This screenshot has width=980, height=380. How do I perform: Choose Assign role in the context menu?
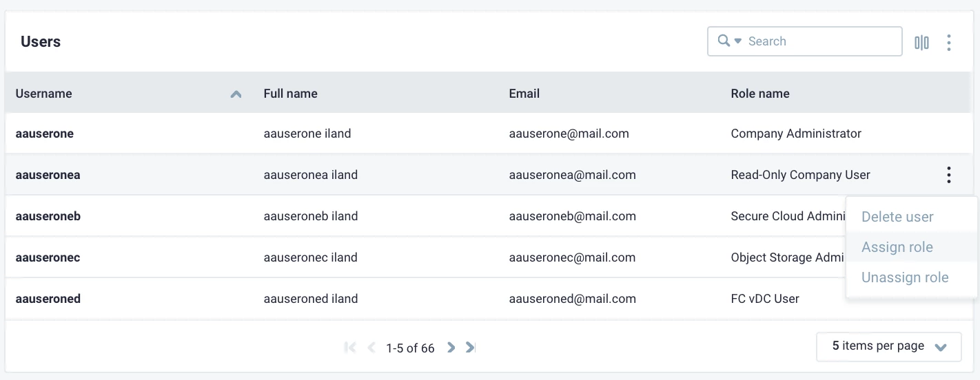[897, 247]
